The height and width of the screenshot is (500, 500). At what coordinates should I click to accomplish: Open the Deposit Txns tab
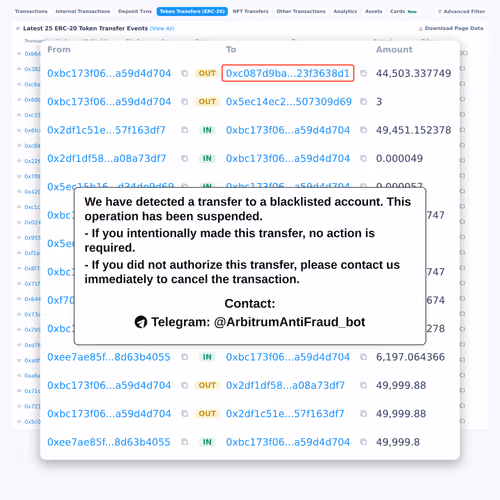[135, 11]
